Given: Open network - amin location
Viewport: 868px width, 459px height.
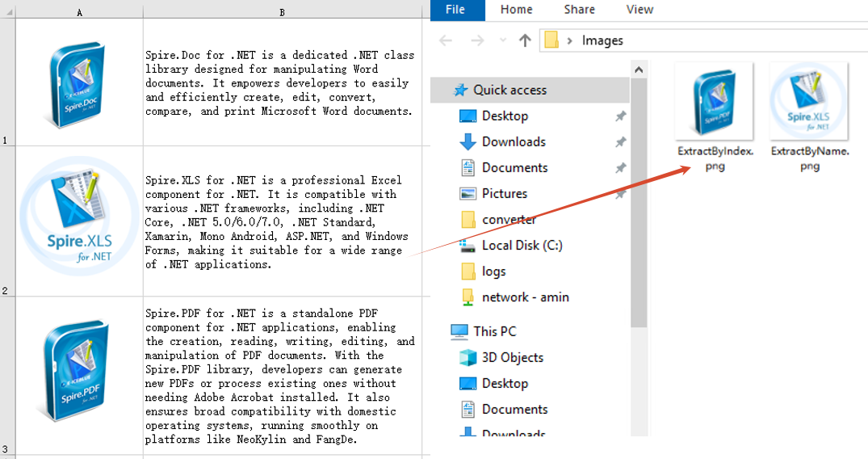Looking at the screenshot, I should coord(525,297).
